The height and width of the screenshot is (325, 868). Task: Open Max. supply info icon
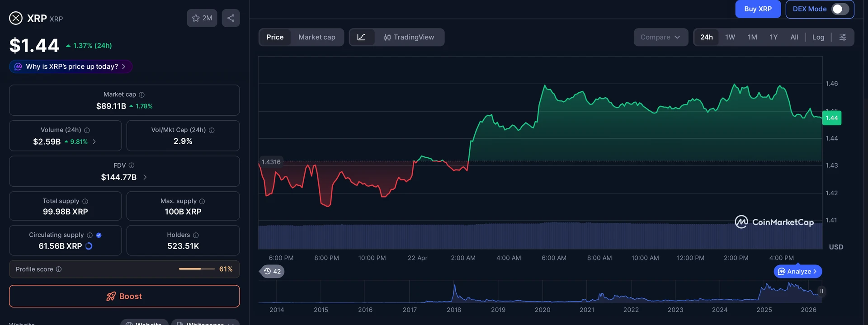point(202,201)
